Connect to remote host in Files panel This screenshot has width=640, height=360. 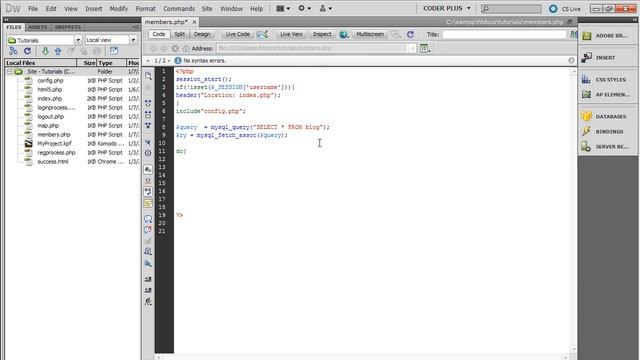point(13,51)
